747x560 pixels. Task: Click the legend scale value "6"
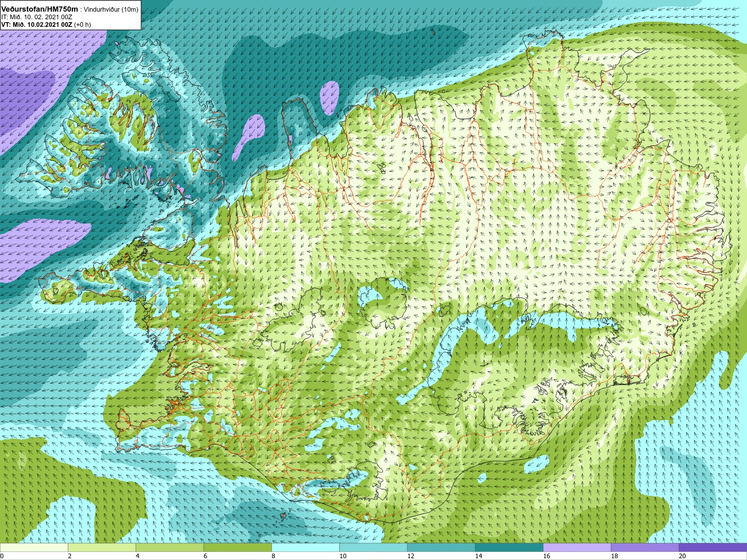205,556
